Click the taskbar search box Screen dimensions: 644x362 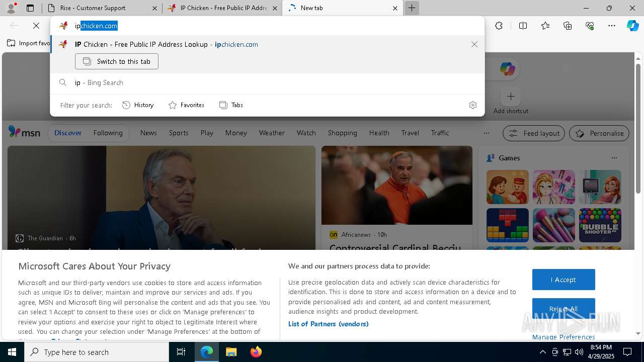coord(97,352)
